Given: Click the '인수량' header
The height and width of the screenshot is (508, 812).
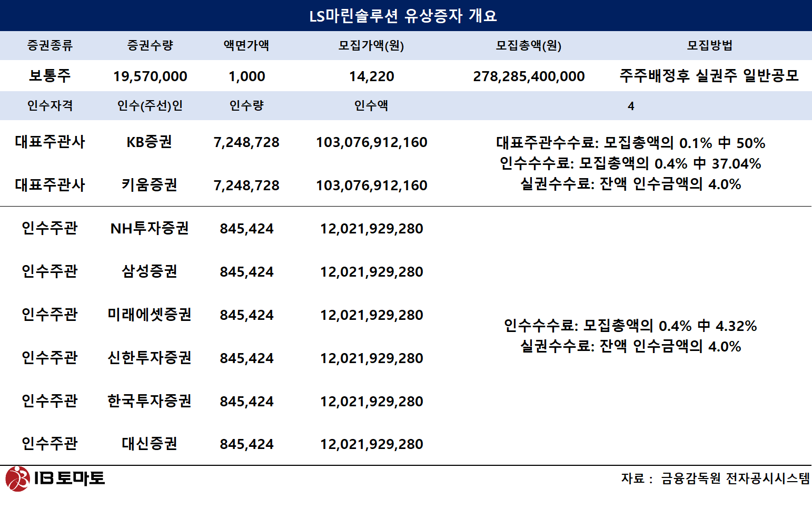Looking at the screenshot, I should (246, 106).
